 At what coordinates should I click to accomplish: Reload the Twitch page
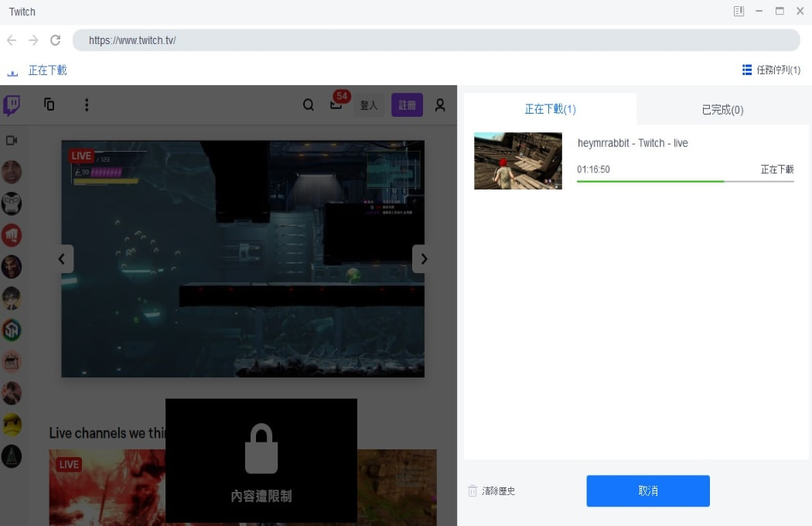coord(56,40)
